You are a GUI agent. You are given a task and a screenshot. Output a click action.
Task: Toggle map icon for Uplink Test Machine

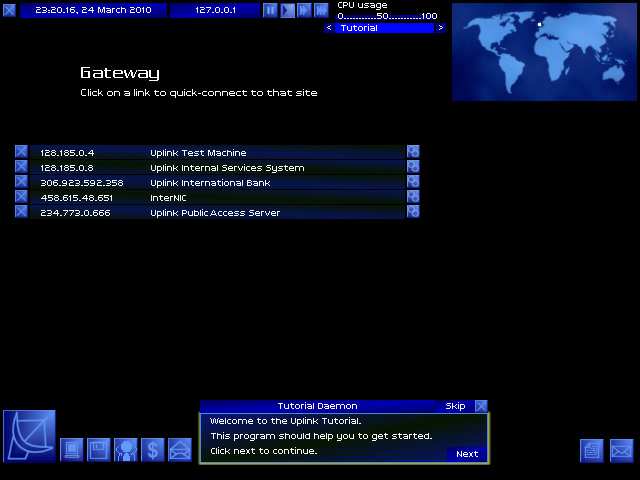(x=413, y=152)
